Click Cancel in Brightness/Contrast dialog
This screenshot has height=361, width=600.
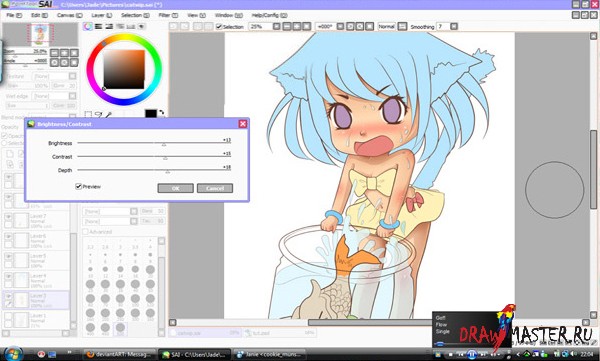click(215, 188)
